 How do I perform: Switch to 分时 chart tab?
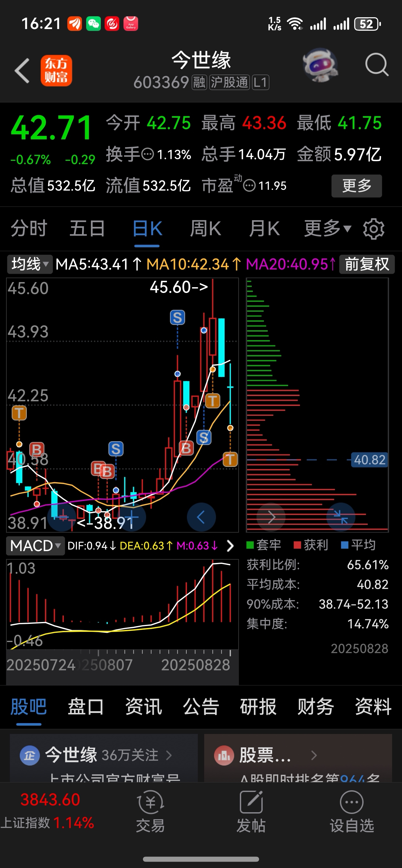tap(29, 228)
